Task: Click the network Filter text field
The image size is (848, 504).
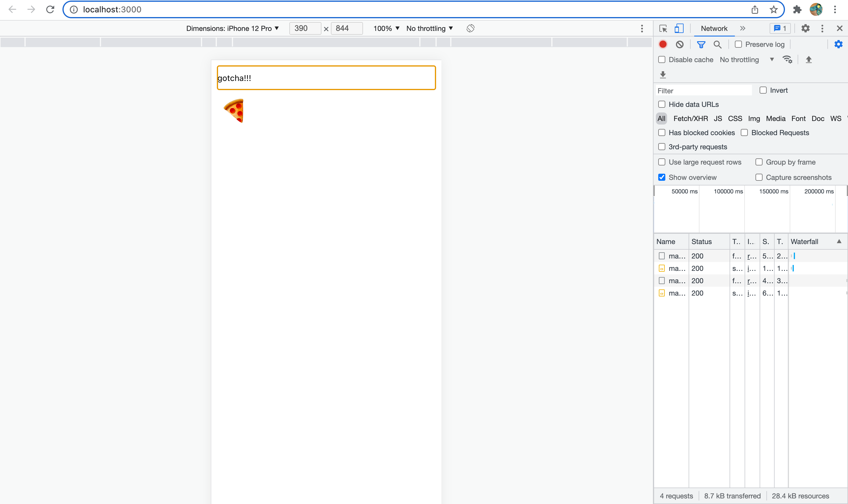Action: [704, 91]
